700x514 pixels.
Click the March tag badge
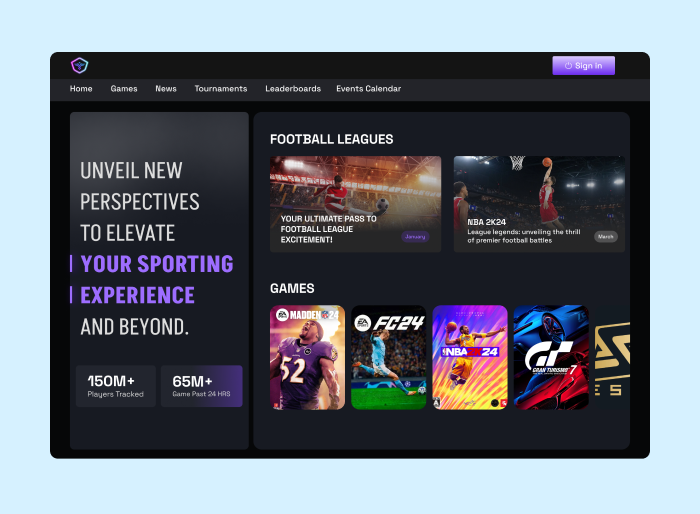coord(605,237)
